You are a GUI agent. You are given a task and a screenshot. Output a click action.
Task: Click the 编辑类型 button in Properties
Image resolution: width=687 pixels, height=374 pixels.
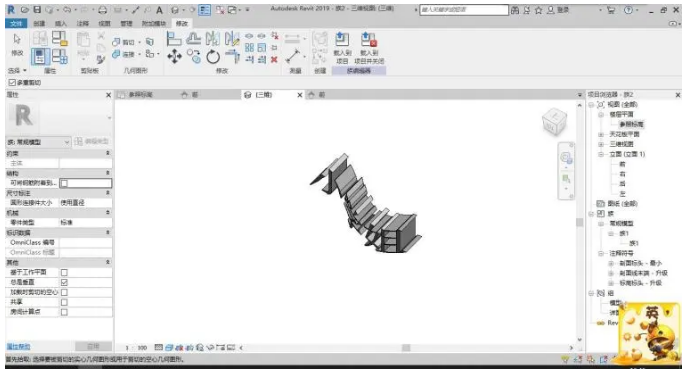[92, 141]
